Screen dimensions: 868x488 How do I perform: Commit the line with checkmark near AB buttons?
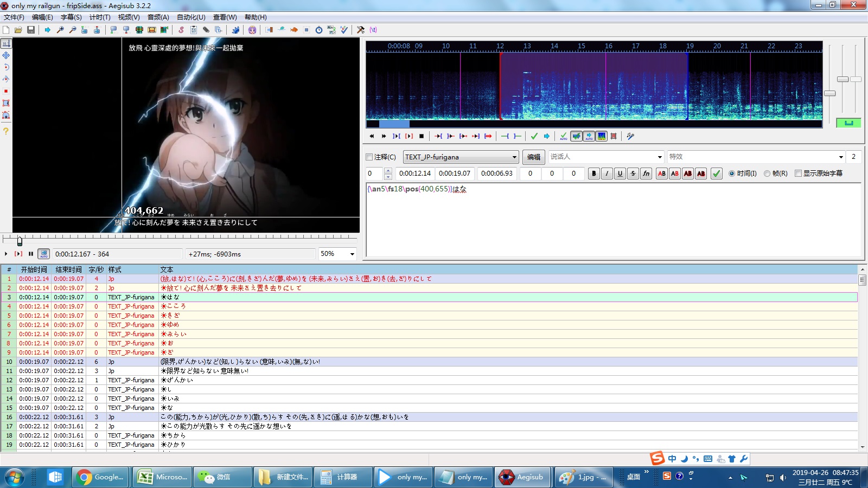(717, 174)
